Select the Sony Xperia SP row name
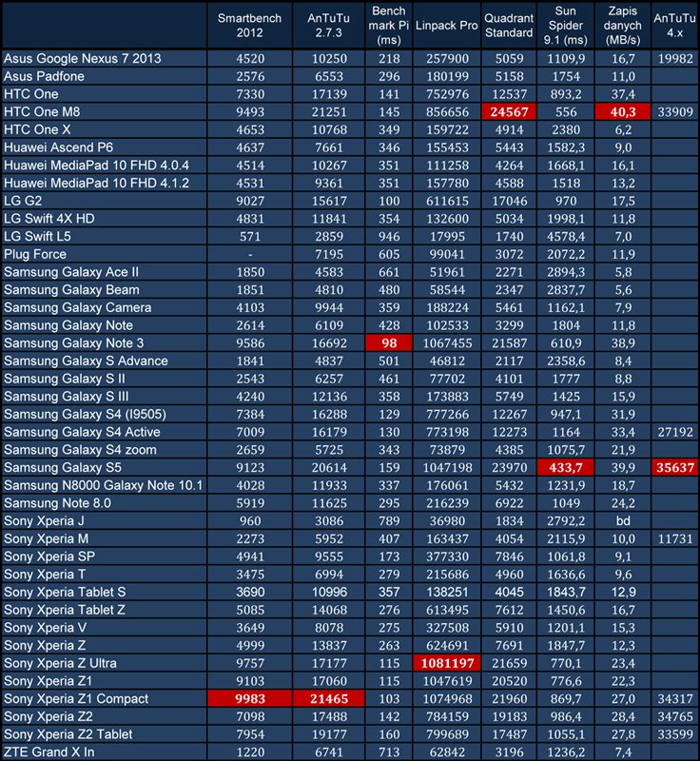Image resolution: width=700 pixels, height=761 pixels. [x=49, y=556]
